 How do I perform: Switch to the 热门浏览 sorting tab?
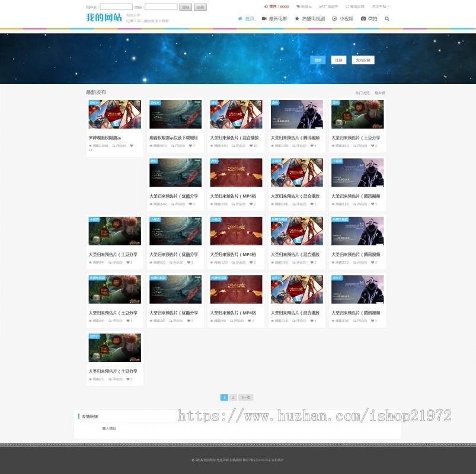coord(362,93)
